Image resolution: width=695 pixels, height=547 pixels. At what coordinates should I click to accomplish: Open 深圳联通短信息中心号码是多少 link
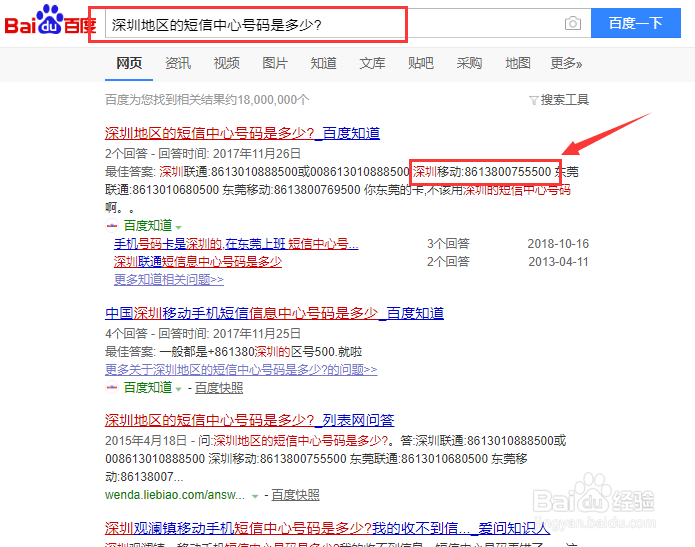pyautogui.click(x=198, y=262)
